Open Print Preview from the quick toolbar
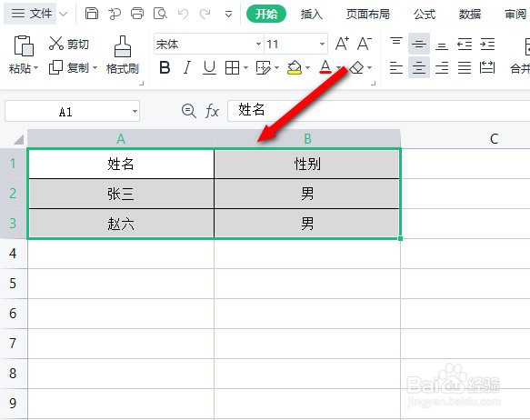 pyautogui.click(x=160, y=14)
